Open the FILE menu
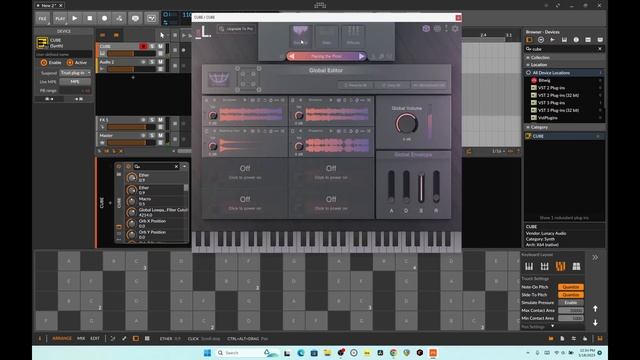 [x=42, y=18]
